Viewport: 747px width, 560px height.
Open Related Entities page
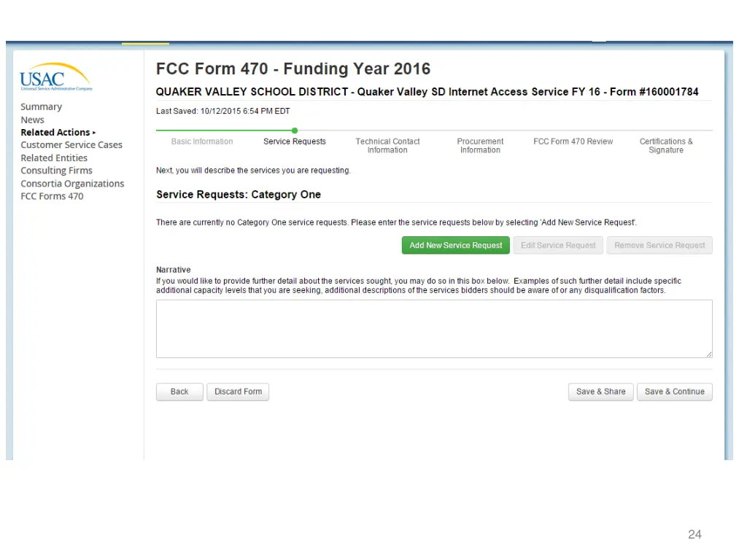[x=54, y=157]
